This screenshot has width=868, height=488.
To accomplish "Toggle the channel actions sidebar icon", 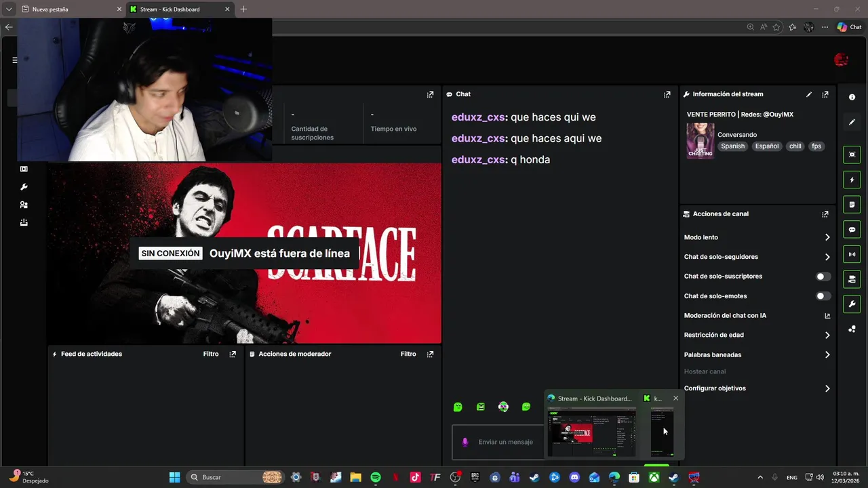I will click(x=852, y=279).
